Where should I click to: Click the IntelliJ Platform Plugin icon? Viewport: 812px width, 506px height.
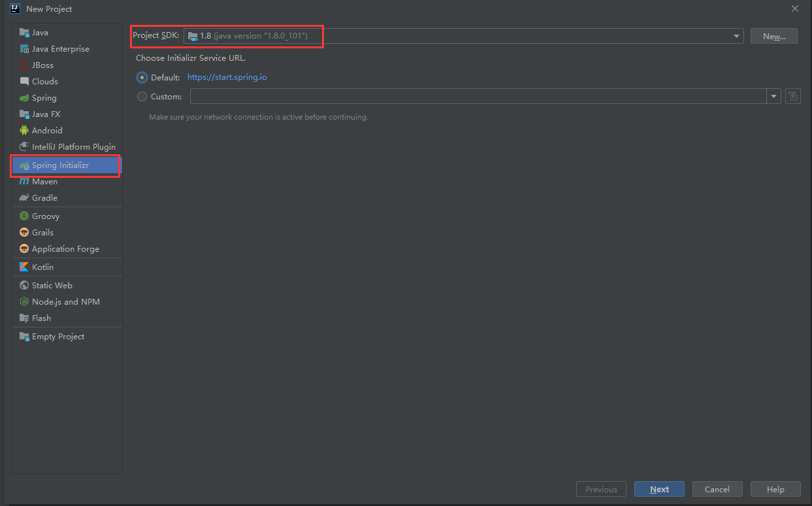tap(24, 147)
